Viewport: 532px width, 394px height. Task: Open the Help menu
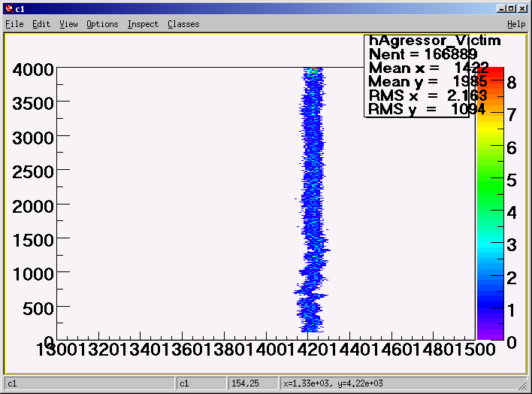pyautogui.click(x=516, y=24)
